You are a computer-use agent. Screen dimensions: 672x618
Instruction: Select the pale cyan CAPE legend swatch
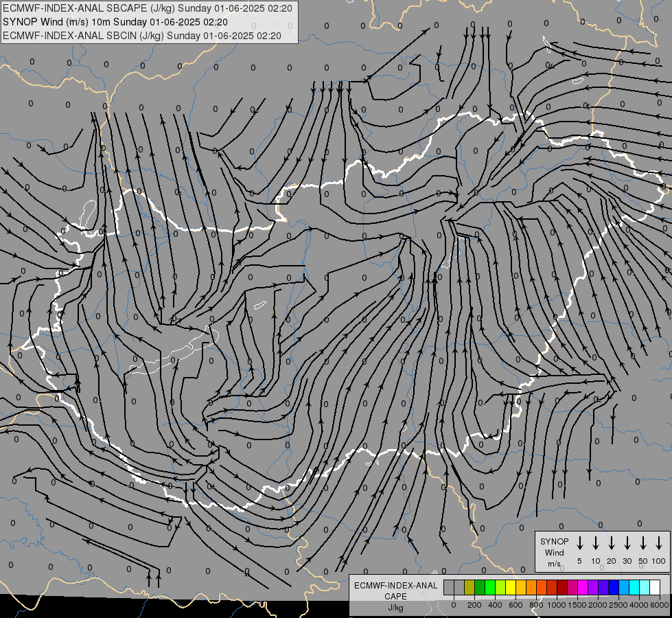(x=645, y=587)
